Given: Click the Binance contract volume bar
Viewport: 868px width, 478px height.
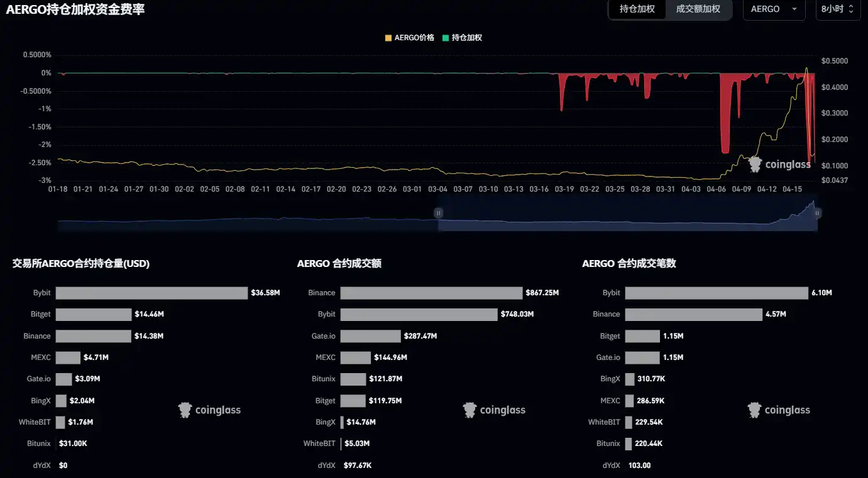Looking at the screenshot, I should [x=431, y=293].
